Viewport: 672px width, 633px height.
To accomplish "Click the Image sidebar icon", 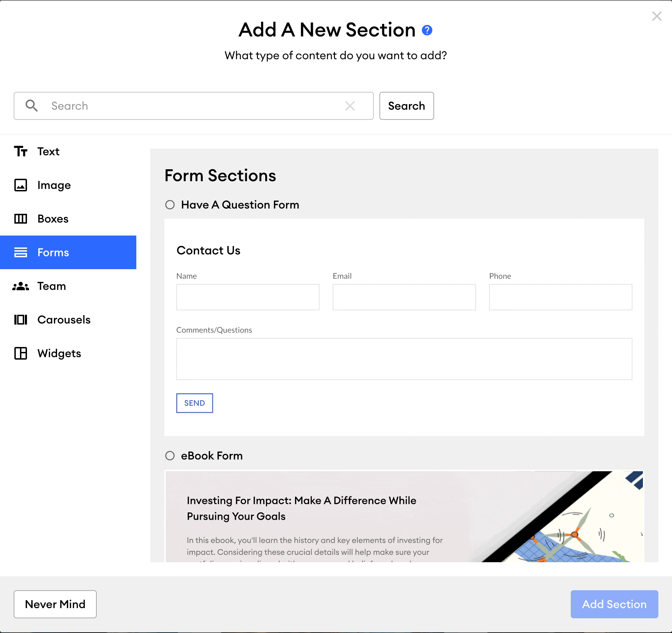I will click(20, 185).
